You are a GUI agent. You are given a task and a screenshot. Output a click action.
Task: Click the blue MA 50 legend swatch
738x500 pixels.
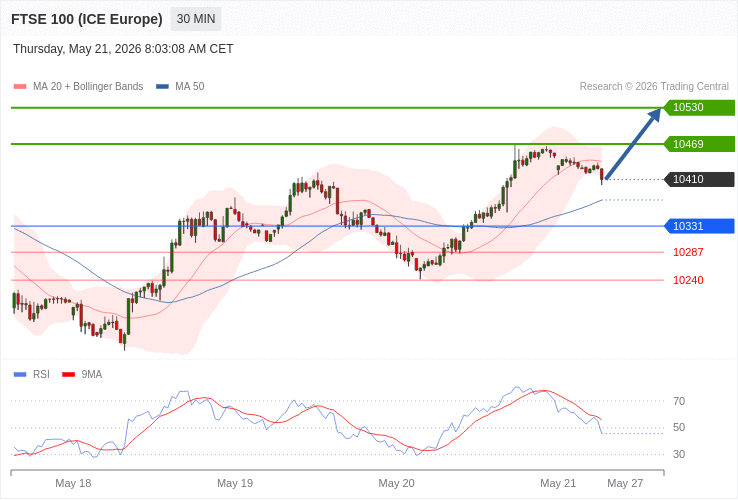tap(162, 87)
